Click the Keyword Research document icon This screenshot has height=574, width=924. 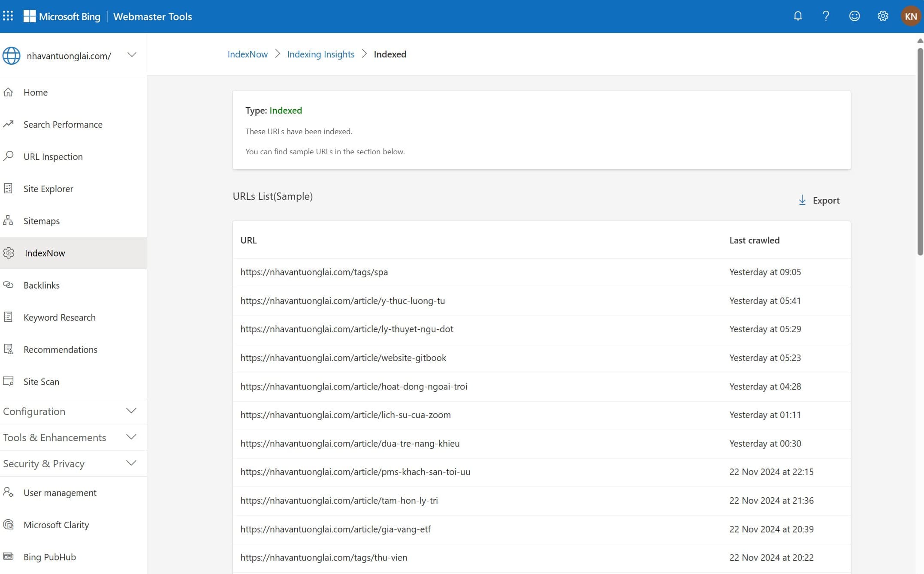point(8,317)
